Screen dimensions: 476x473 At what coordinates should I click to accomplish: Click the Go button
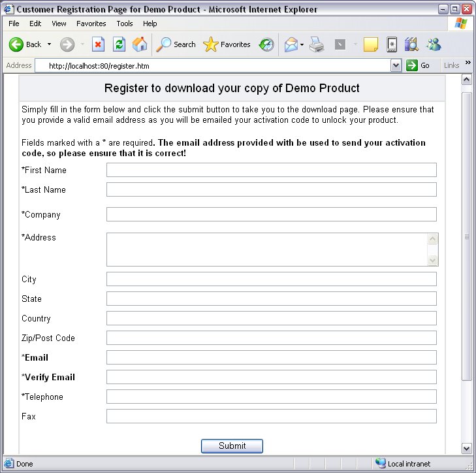click(419, 65)
